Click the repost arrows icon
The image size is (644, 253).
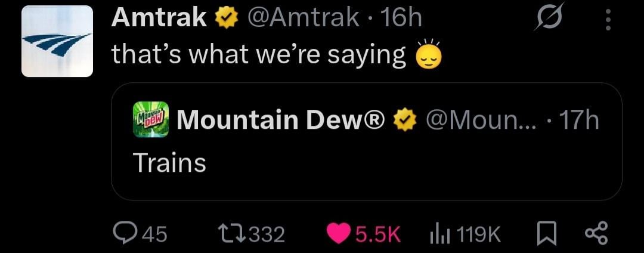tap(230, 234)
